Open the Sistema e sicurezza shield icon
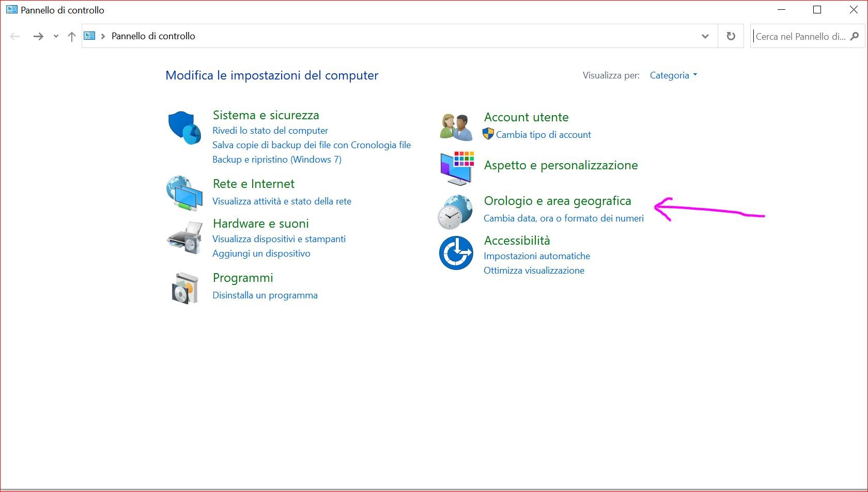Viewport: 868px width, 492px height. click(x=184, y=128)
